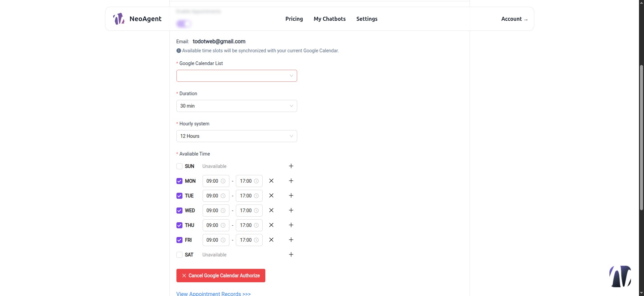Image resolution: width=644 pixels, height=296 pixels.
Task: Click clock icon in MON end time
Action: click(256, 181)
